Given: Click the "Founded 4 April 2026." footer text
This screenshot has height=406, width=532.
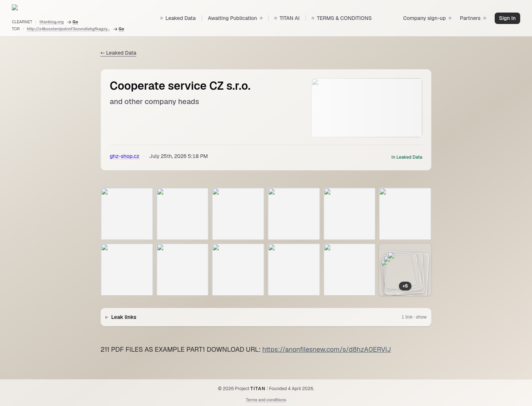Looking at the screenshot, I should pyautogui.click(x=291, y=389).
